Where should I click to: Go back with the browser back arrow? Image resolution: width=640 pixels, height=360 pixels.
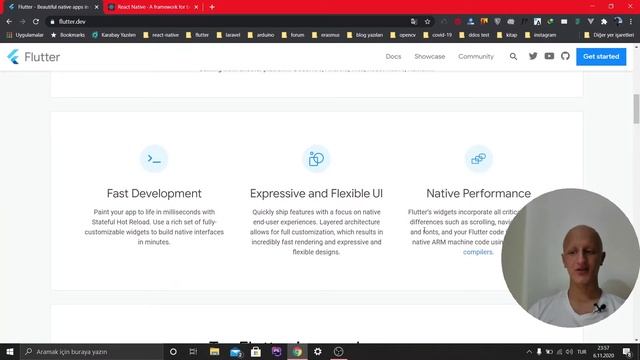pyautogui.click(x=9, y=22)
